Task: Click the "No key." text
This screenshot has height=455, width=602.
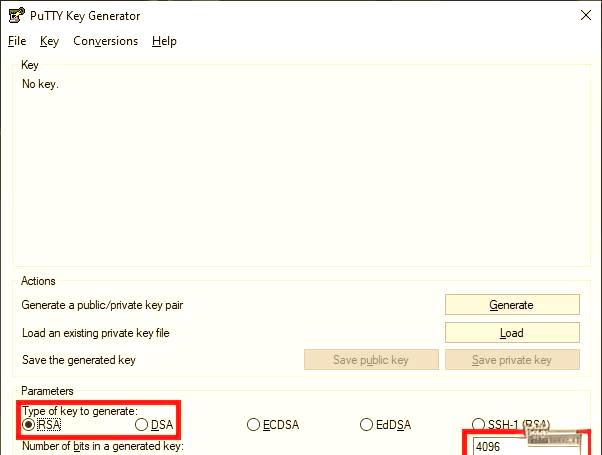Action: point(40,84)
